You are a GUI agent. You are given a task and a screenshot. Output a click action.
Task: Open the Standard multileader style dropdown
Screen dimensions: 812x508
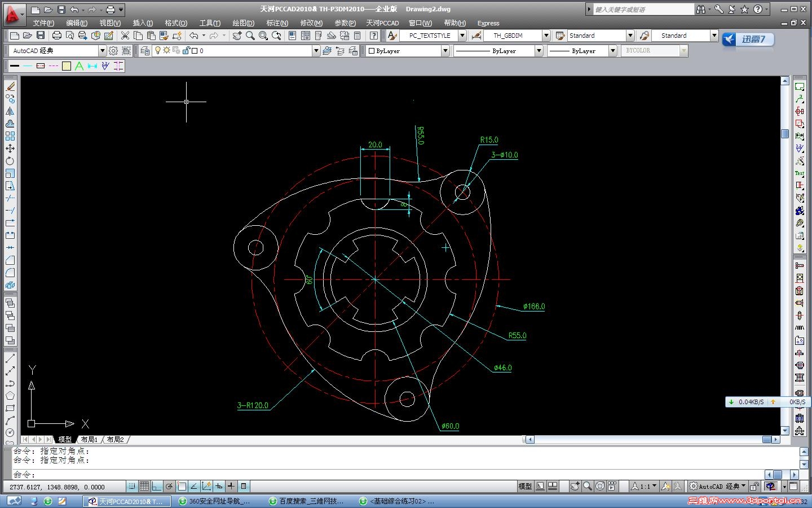685,36
